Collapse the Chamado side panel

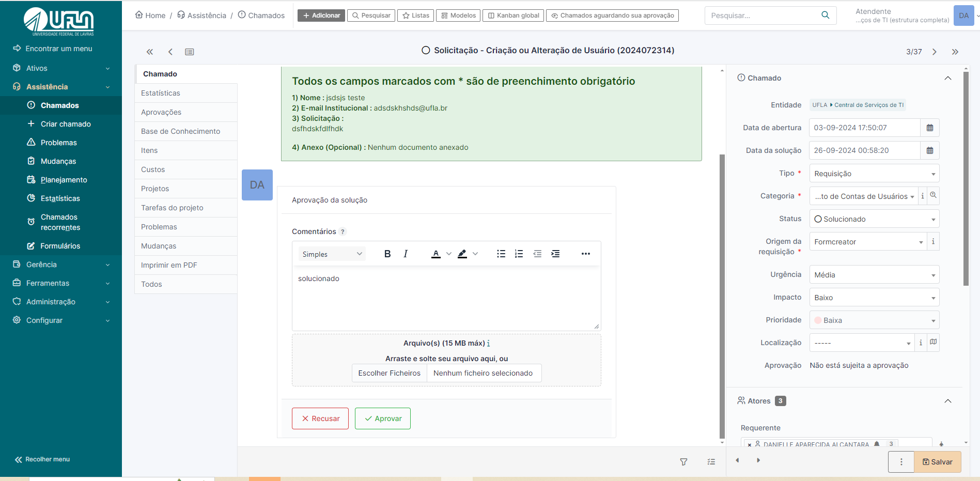947,78
